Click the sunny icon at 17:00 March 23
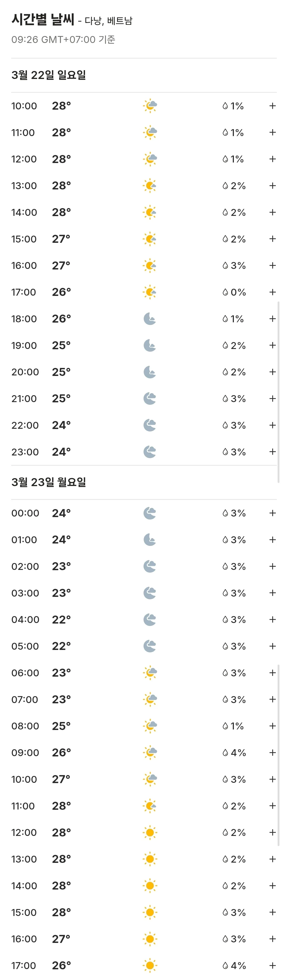 tap(150, 966)
